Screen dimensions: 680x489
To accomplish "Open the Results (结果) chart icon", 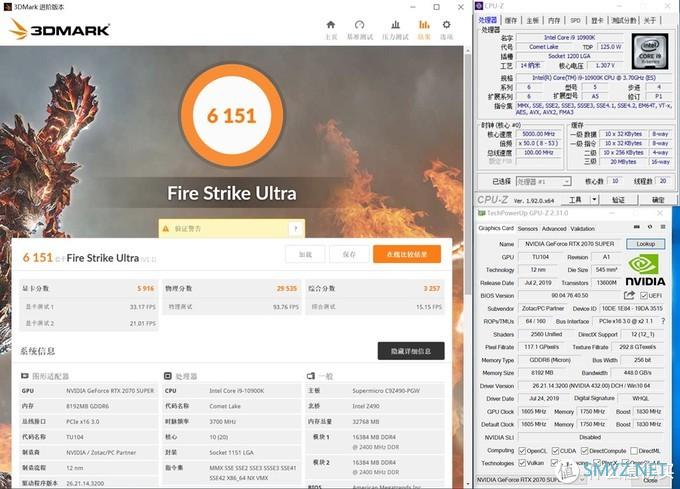I will point(424,25).
